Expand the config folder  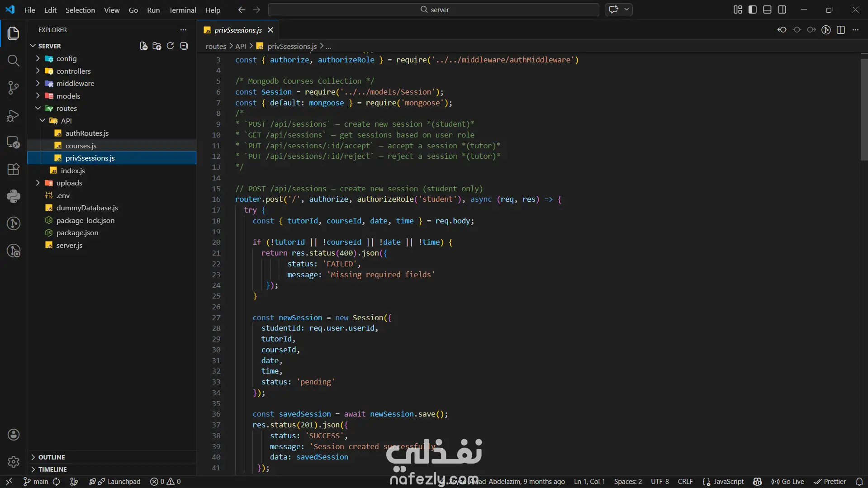38,58
